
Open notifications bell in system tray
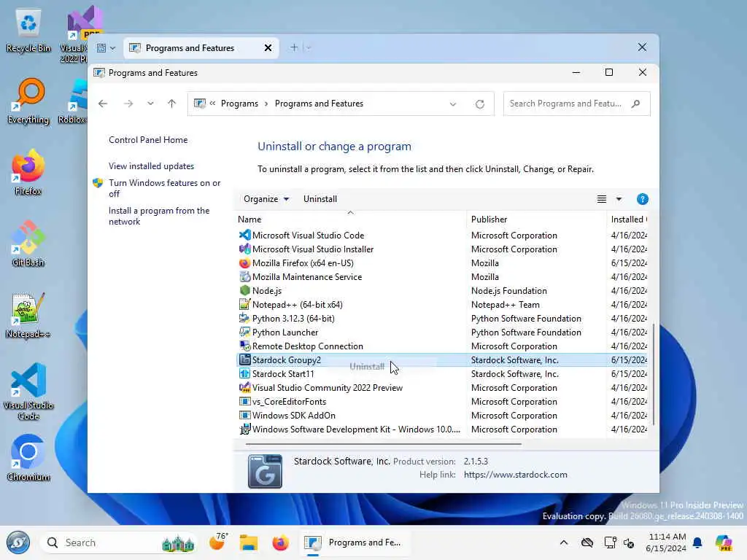pos(697,542)
